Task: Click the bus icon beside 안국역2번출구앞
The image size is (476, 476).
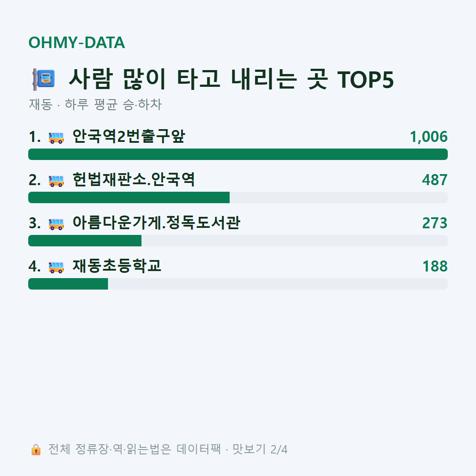Action: click(x=56, y=137)
